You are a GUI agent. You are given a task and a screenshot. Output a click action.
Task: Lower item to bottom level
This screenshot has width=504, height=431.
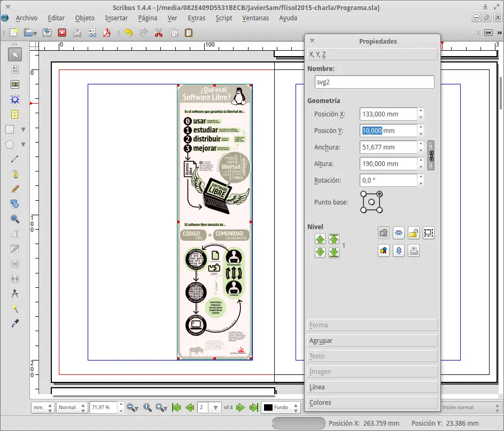tap(334, 253)
